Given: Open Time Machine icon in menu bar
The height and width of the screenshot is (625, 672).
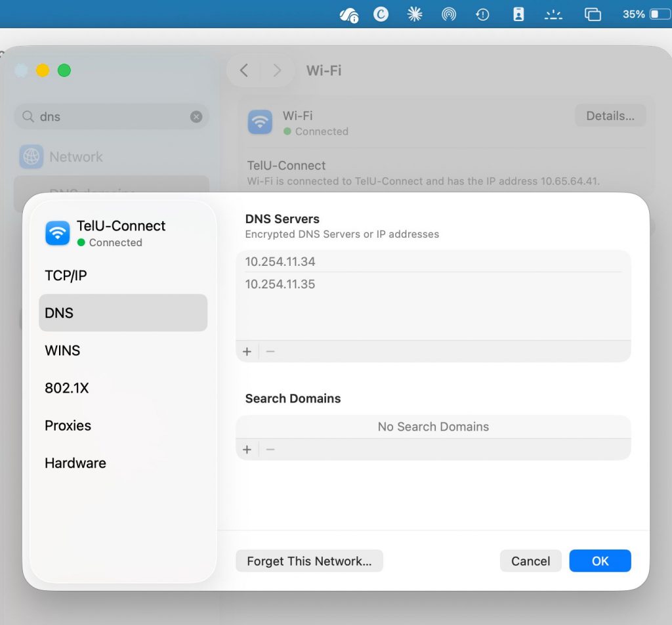Looking at the screenshot, I should coord(482,14).
